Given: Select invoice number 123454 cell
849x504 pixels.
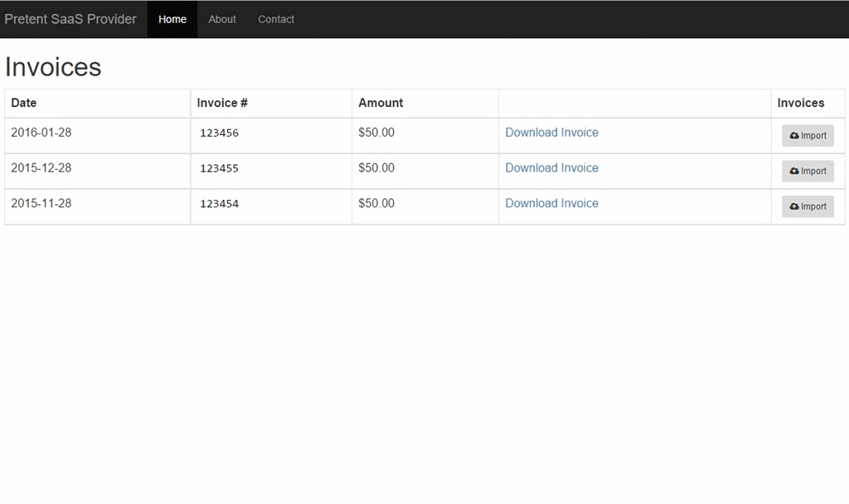Looking at the screenshot, I should (219, 204).
